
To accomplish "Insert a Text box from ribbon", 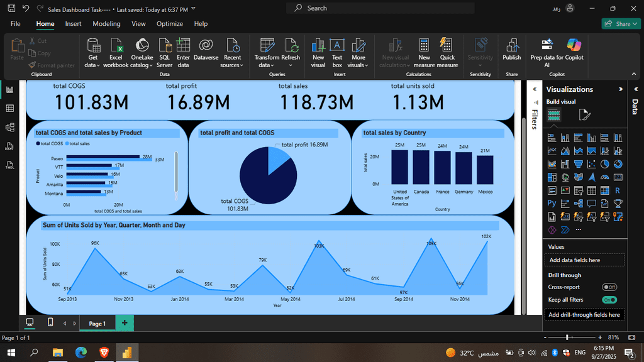I will point(337,52).
